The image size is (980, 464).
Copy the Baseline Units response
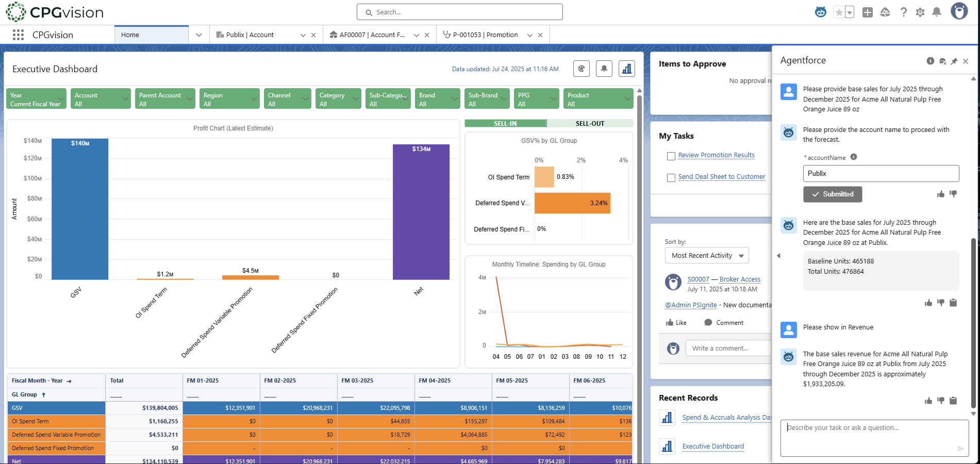coord(953,303)
